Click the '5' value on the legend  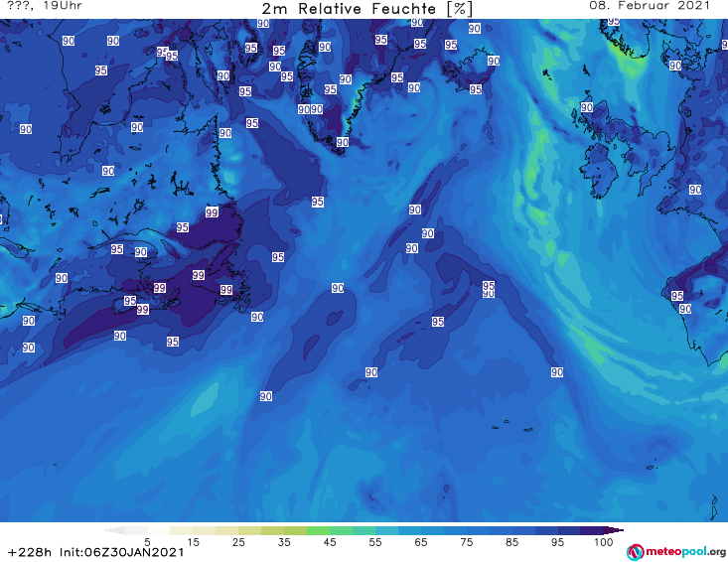[x=147, y=542]
